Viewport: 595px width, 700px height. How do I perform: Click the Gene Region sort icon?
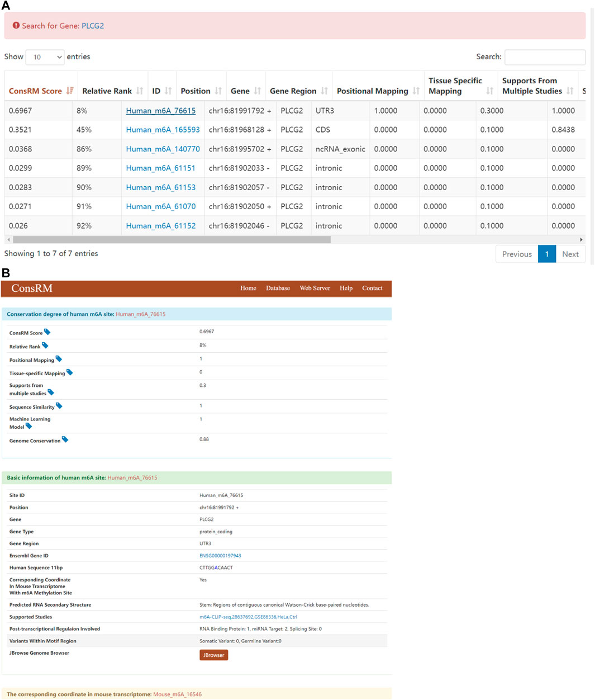[x=324, y=91]
